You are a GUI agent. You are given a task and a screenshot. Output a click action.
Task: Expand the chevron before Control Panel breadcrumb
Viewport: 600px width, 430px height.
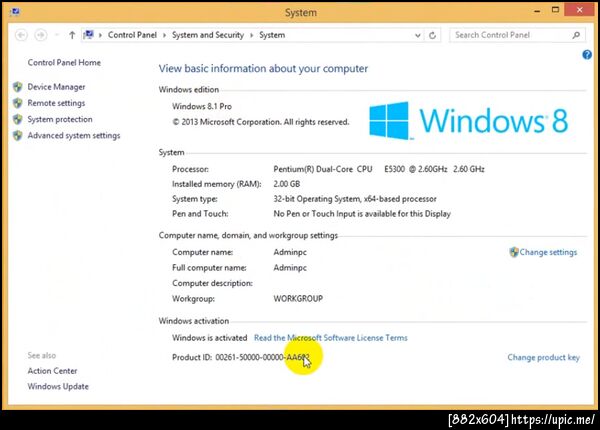100,35
